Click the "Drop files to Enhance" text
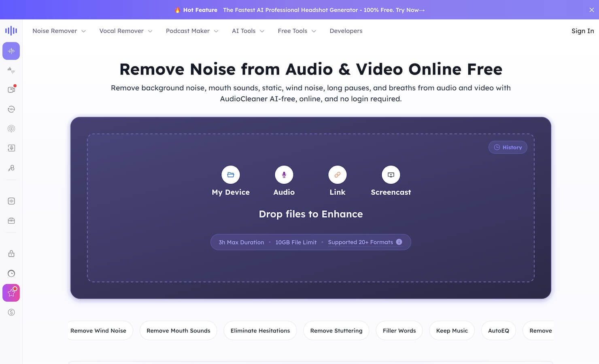 (x=311, y=214)
